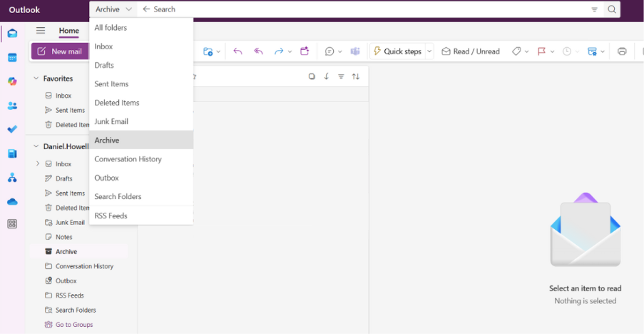The width and height of the screenshot is (644, 334).
Task: Open the Flag options dropdown arrow
Action: (x=552, y=52)
